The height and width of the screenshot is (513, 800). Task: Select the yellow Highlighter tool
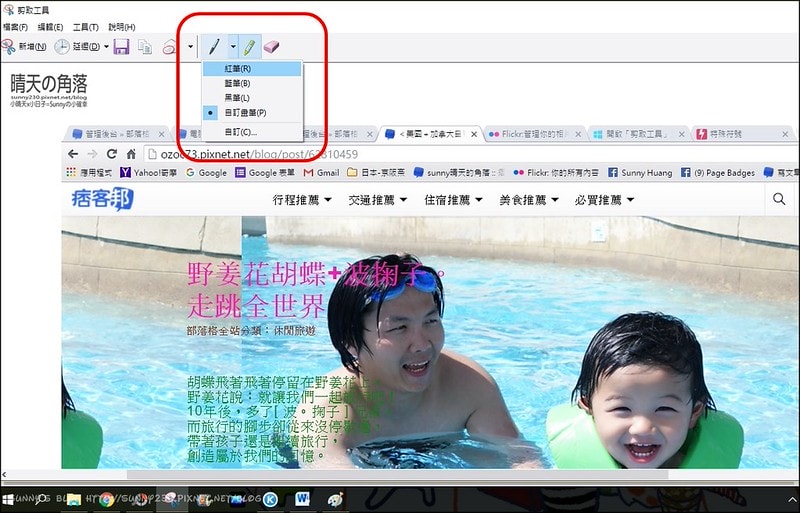point(249,46)
